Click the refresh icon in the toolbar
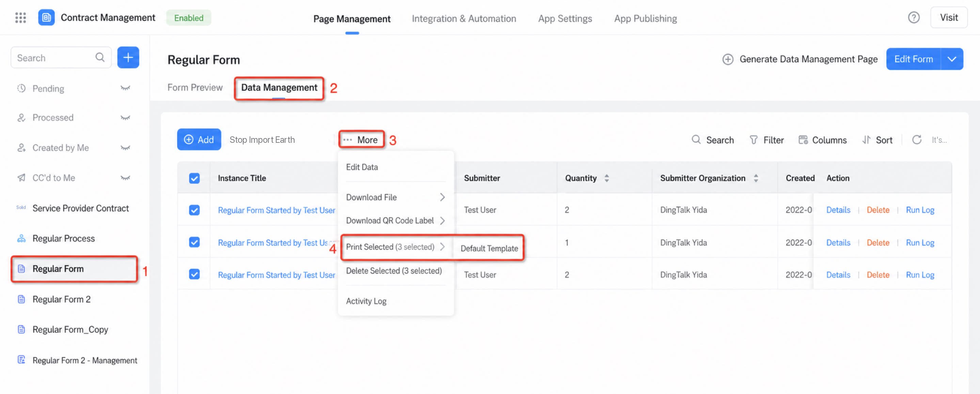Screen dimensions: 980x394 click(917, 140)
